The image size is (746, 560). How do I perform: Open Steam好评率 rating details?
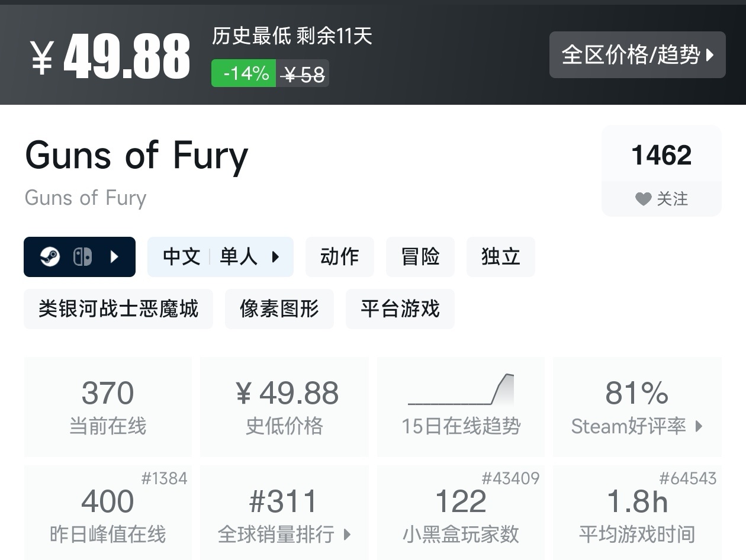(x=637, y=426)
